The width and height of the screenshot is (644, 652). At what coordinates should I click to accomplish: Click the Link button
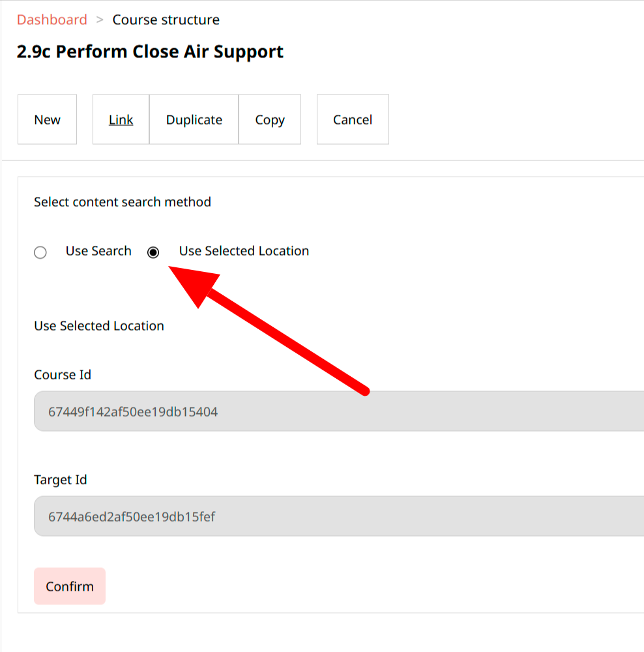(x=121, y=119)
